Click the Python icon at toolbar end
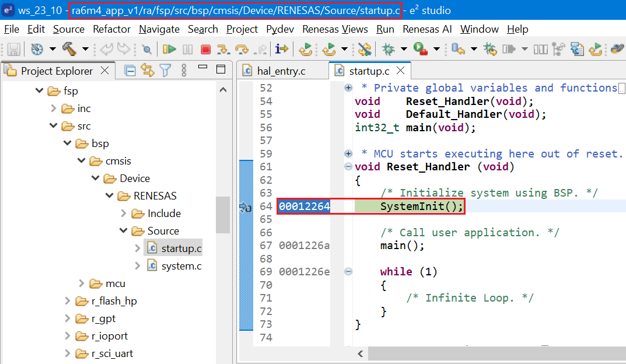Viewport: 626px width, 364px height. pos(617,50)
